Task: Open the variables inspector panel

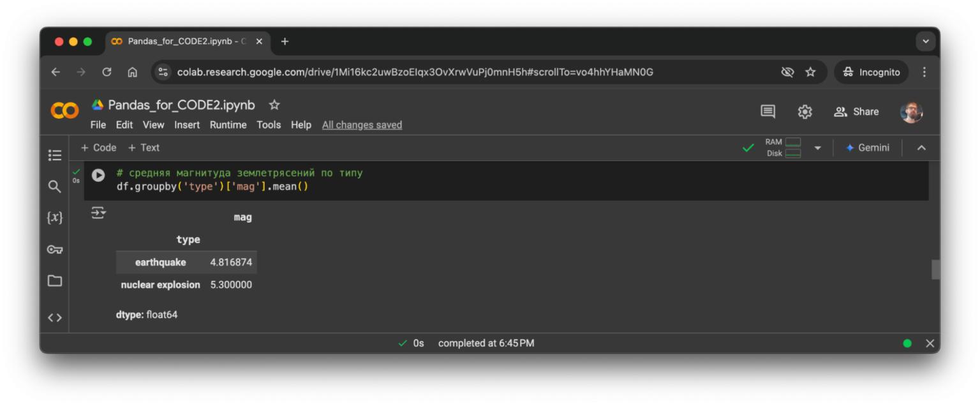Action: (x=55, y=218)
